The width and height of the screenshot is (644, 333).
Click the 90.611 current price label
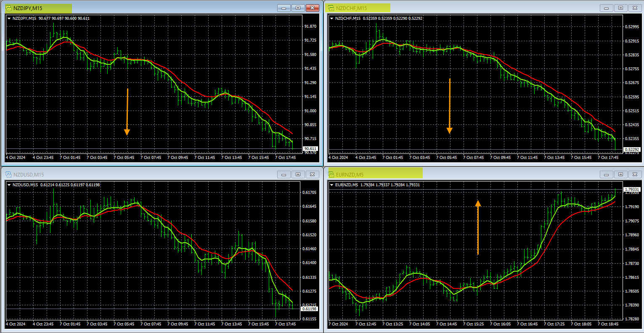tap(310, 149)
